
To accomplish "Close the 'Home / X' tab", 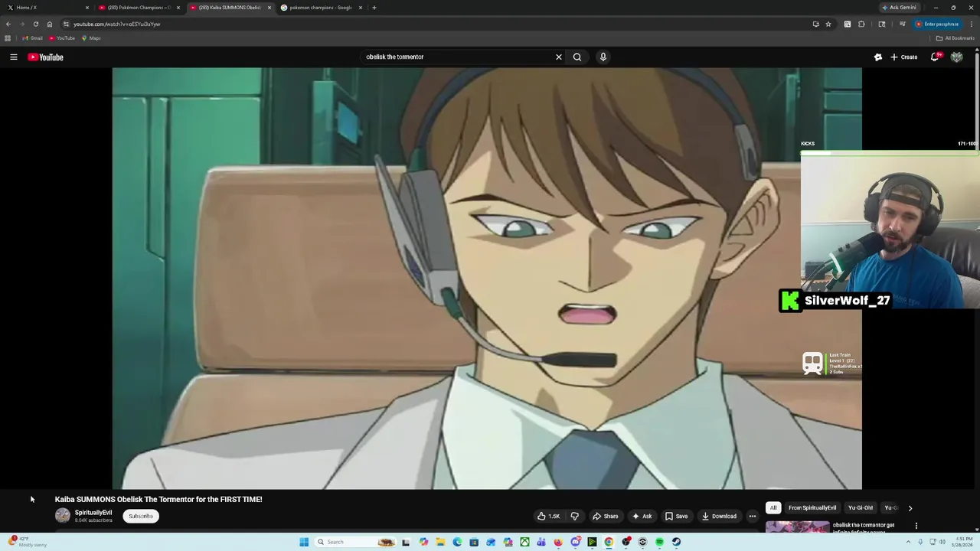I will (87, 8).
